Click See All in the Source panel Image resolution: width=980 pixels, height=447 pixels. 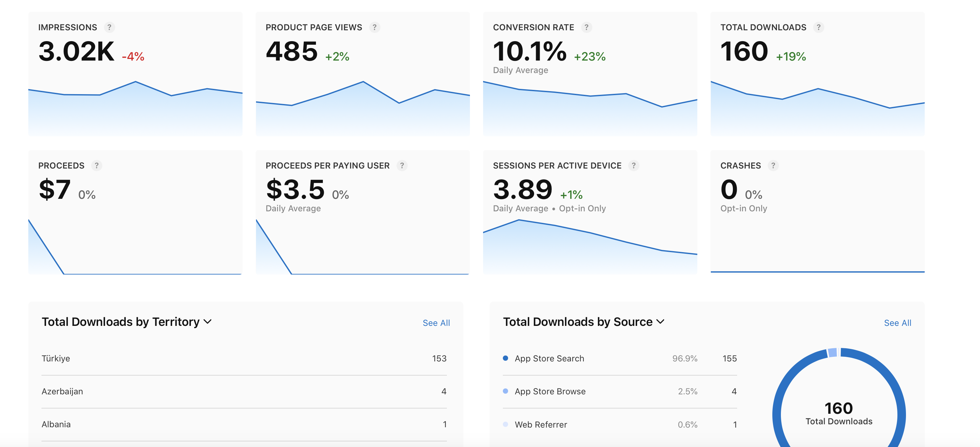(897, 323)
